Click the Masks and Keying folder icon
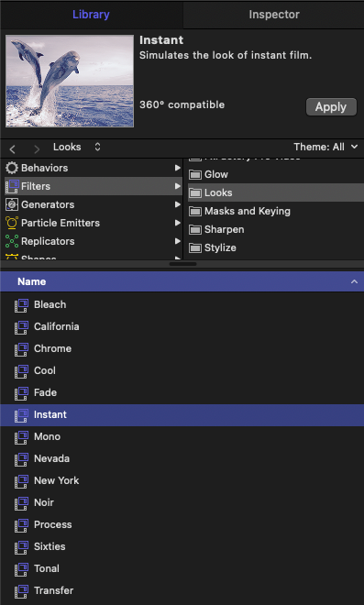364x605 pixels. (x=195, y=211)
